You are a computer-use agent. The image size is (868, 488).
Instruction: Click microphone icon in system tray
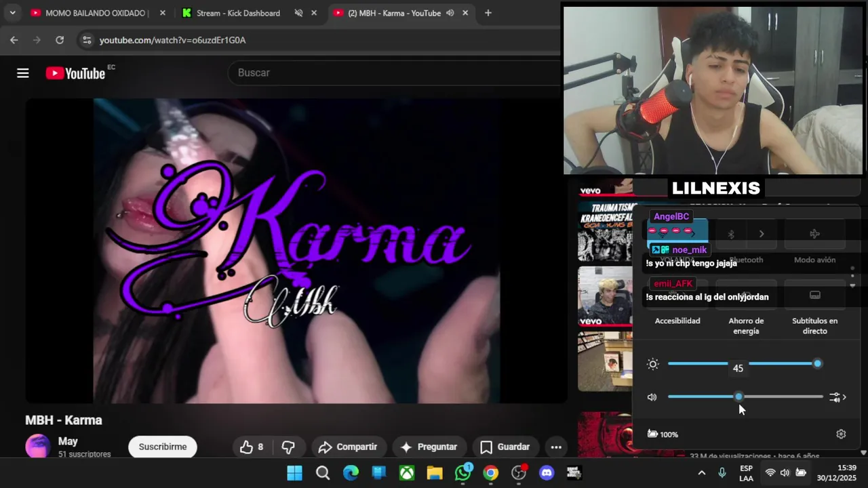click(722, 473)
